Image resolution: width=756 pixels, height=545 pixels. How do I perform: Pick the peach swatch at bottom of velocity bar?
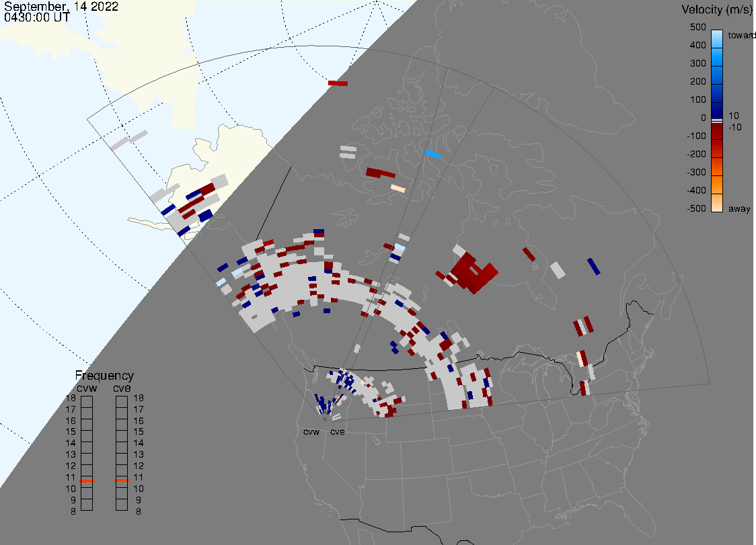pos(717,203)
